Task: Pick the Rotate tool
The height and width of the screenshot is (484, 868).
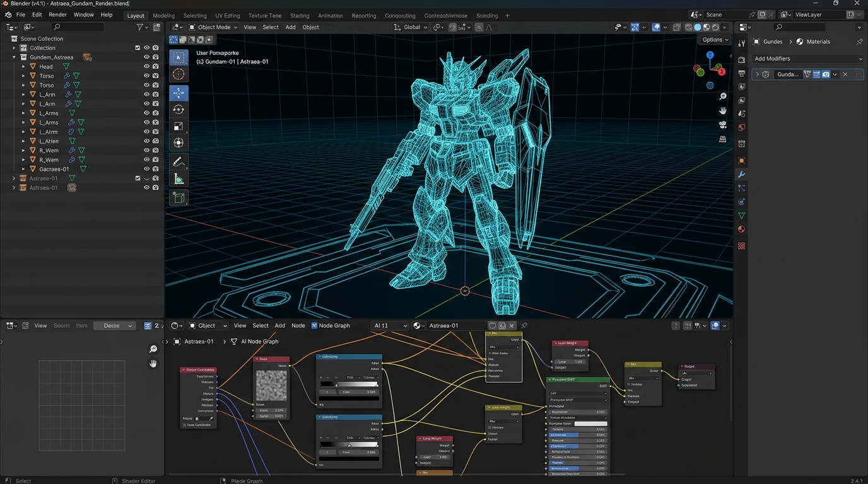Action: (179, 110)
